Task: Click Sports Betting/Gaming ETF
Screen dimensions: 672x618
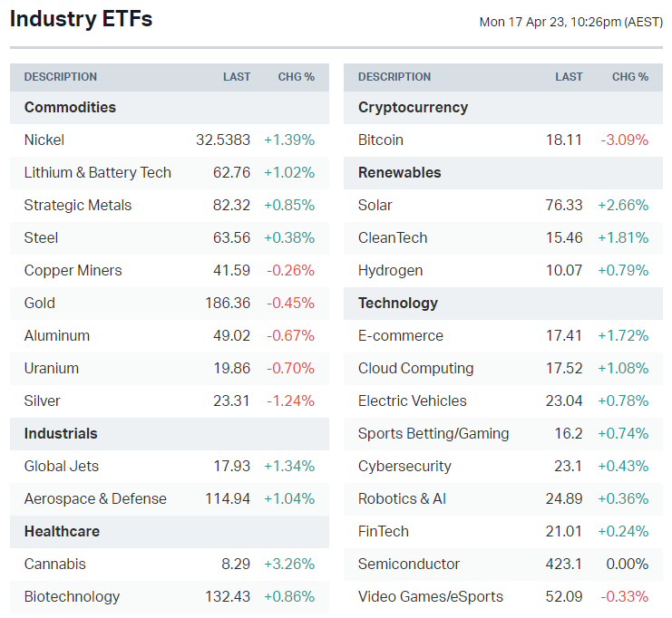Action: click(x=433, y=433)
